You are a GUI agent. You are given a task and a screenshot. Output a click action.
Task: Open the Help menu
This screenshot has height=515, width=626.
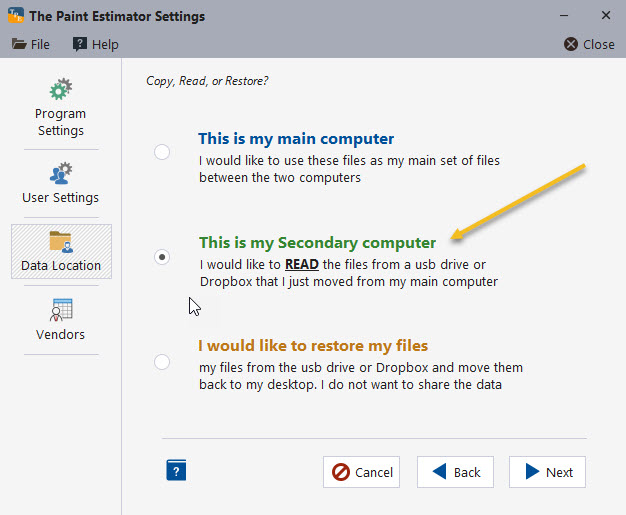pos(96,44)
